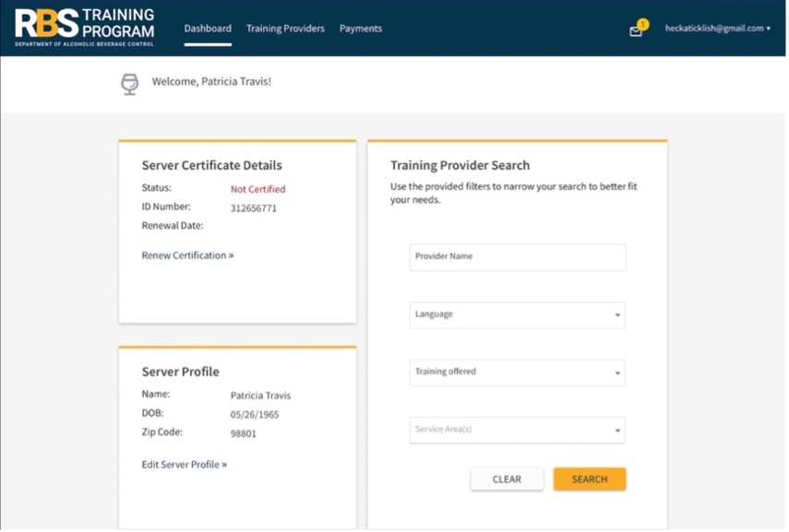Follow the Renew Certification link
Image resolution: width=789 pixels, height=532 pixels.
click(187, 255)
